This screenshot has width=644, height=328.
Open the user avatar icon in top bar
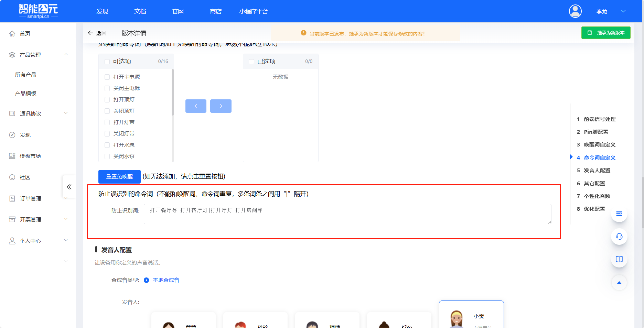[575, 11]
